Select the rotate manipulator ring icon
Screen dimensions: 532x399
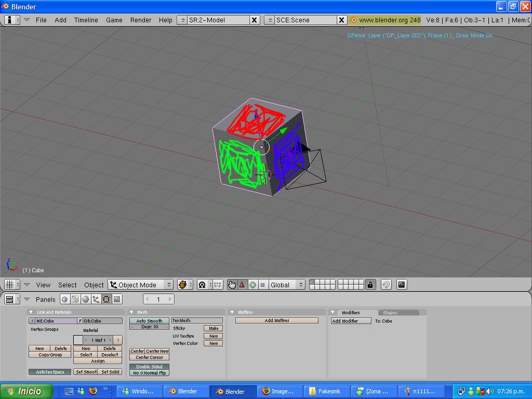point(252,285)
